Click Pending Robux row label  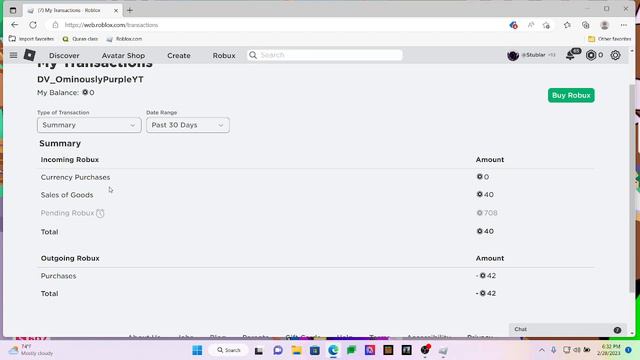click(67, 213)
